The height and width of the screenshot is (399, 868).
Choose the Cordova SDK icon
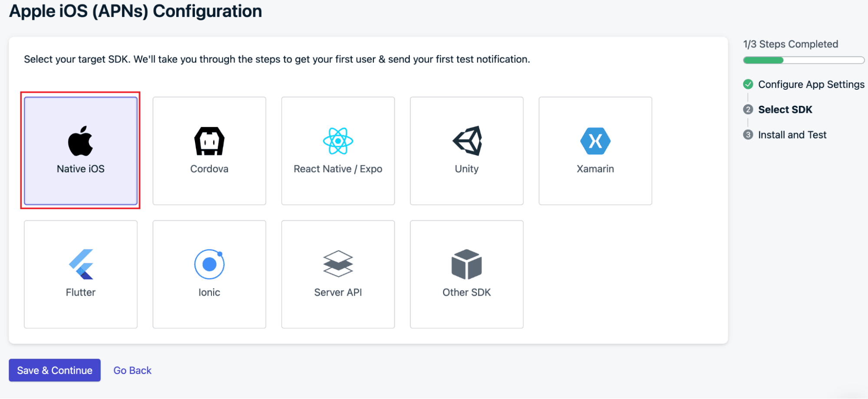209,141
